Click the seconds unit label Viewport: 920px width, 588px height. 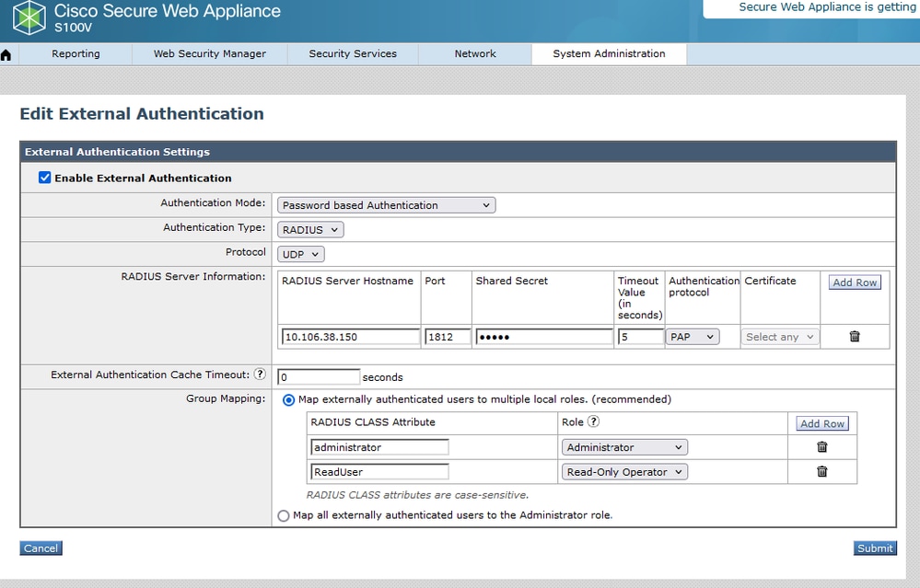coord(382,377)
